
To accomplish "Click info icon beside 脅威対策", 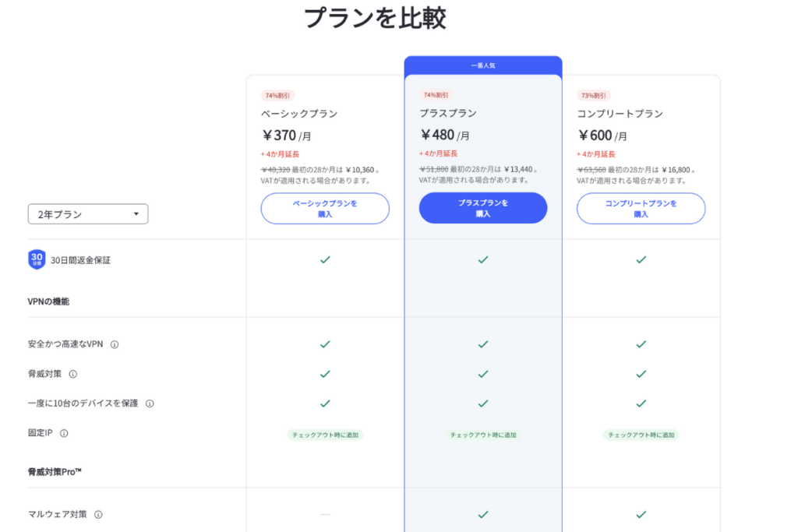I will (73, 374).
